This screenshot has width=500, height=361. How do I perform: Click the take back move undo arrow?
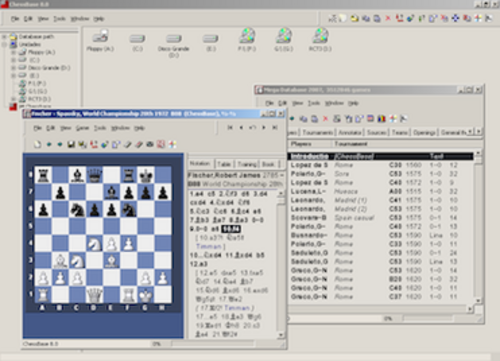(x=252, y=127)
